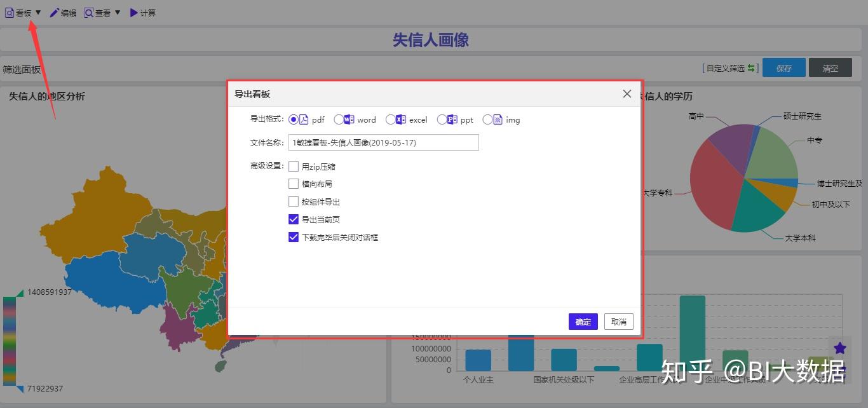Uncheck the 导出当前页 option
The image size is (868, 408).
click(x=294, y=219)
